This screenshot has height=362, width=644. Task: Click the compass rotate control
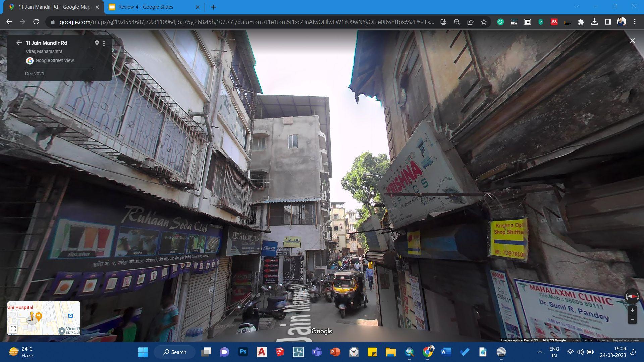tap(632, 297)
